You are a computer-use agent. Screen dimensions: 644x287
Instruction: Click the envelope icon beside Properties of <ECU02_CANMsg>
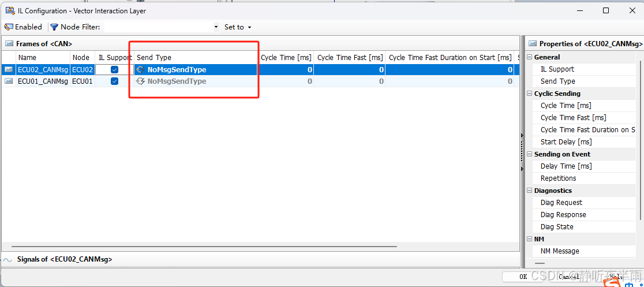pos(533,43)
